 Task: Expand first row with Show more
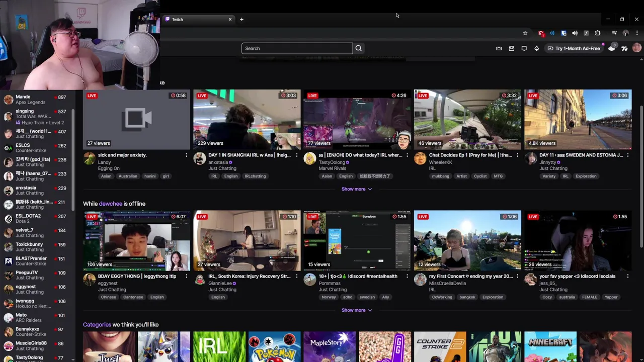coord(357,189)
